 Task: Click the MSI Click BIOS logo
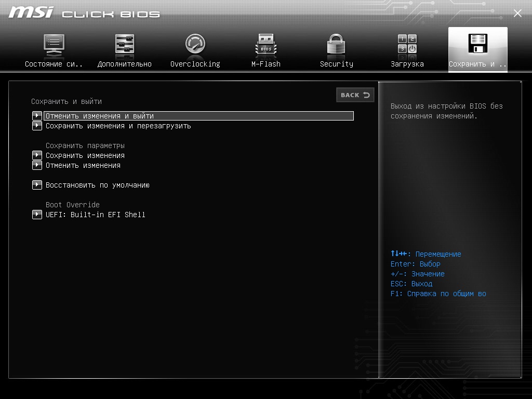[x=84, y=12]
